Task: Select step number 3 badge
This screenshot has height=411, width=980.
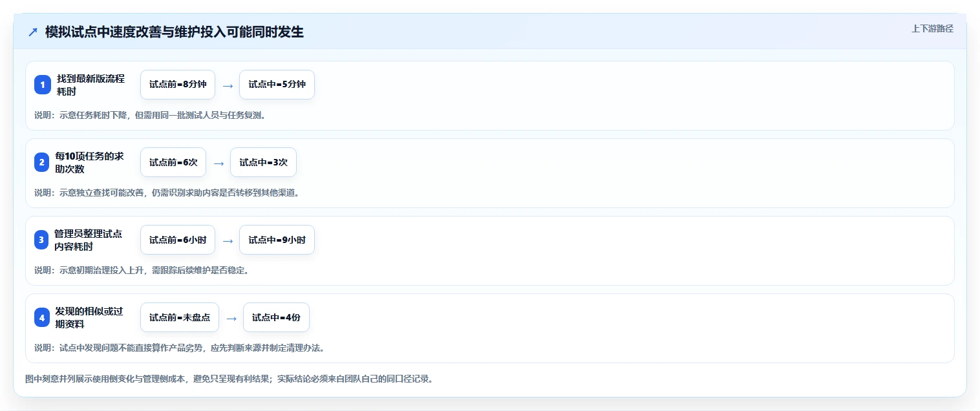Action: [42, 240]
